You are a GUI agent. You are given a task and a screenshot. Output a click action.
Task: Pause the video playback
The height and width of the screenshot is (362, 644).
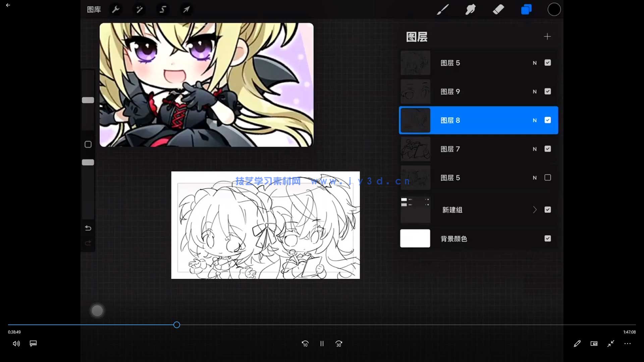[x=322, y=344]
